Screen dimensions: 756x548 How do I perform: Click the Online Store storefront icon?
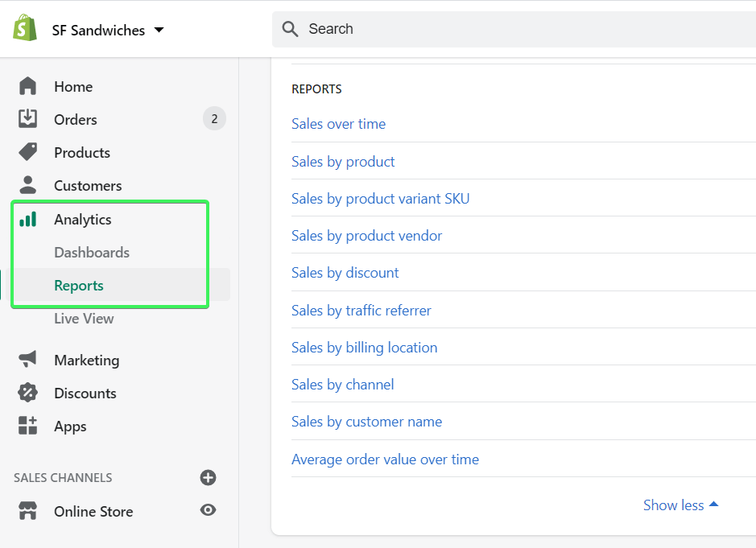[x=27, y=510]
